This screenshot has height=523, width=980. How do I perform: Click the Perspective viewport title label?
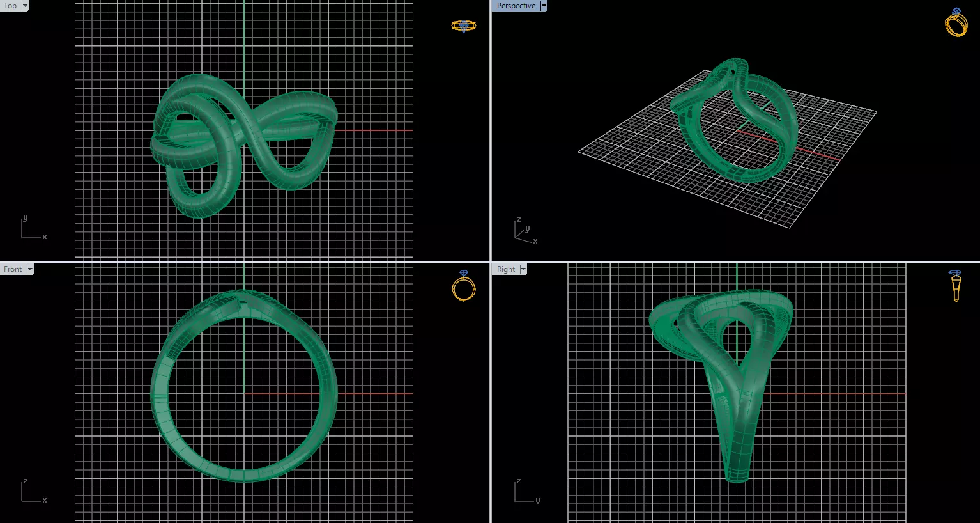click(516, 6)
